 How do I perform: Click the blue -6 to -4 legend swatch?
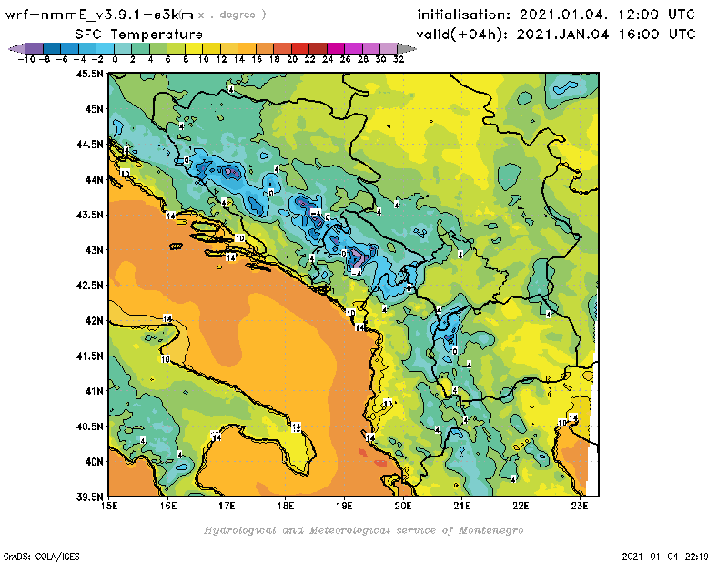tap(70, 48)
